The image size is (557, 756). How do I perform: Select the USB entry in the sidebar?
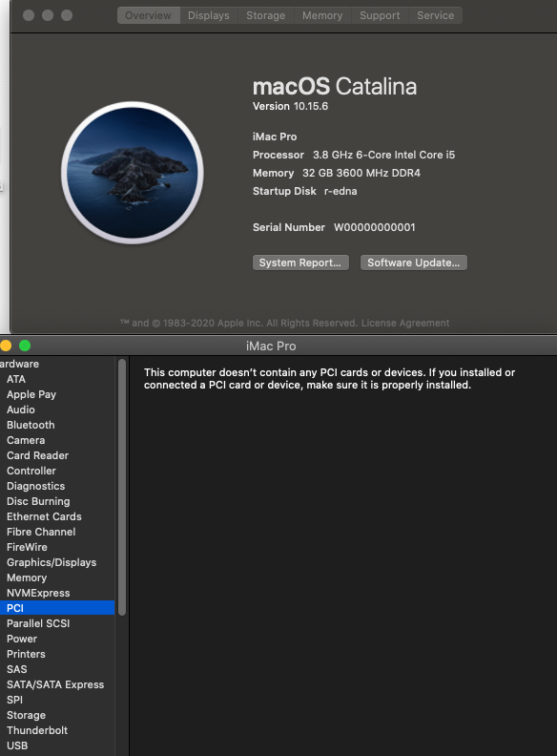pyautogui.click(x=17, y=745)
